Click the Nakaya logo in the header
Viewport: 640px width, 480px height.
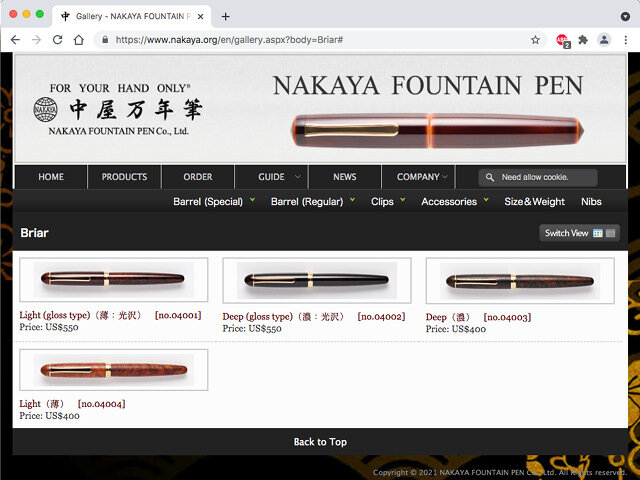[x=110, y=109]
